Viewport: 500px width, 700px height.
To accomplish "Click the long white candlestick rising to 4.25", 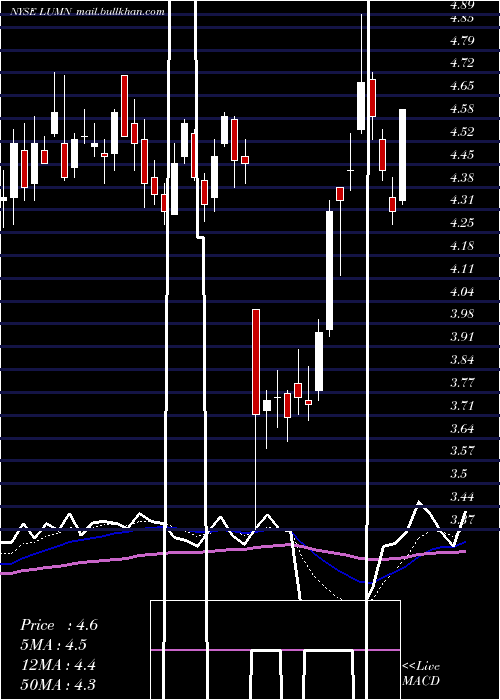I will (x=329, y=270).
